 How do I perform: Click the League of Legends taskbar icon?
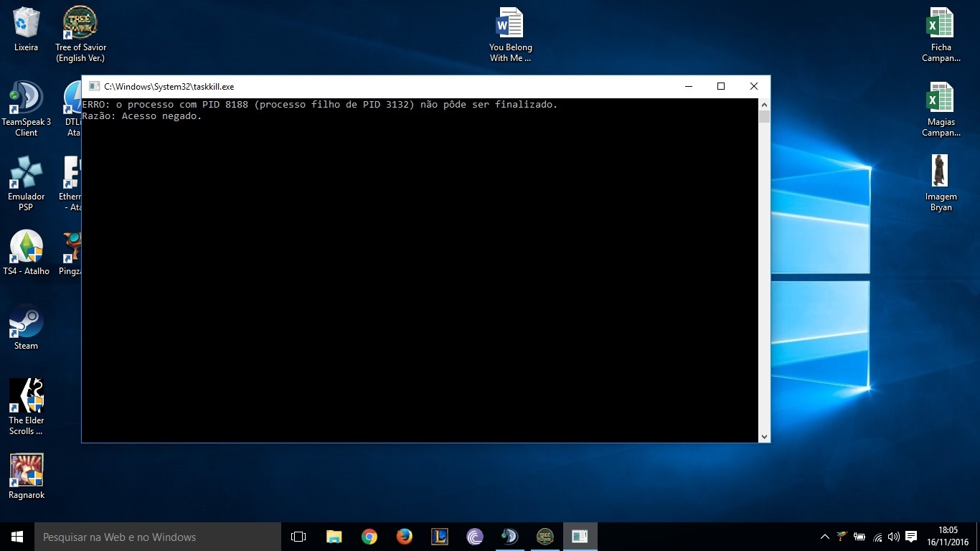tap(440, 537)
